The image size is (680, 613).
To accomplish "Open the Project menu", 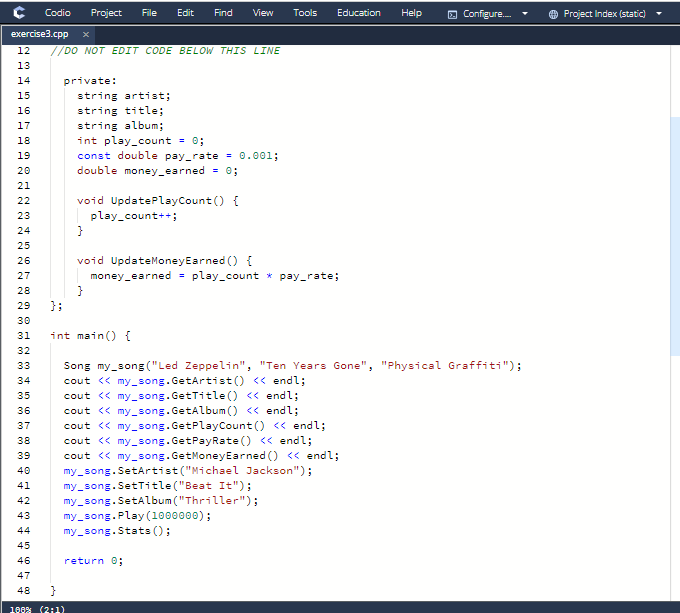I will (x=106, y=13).
